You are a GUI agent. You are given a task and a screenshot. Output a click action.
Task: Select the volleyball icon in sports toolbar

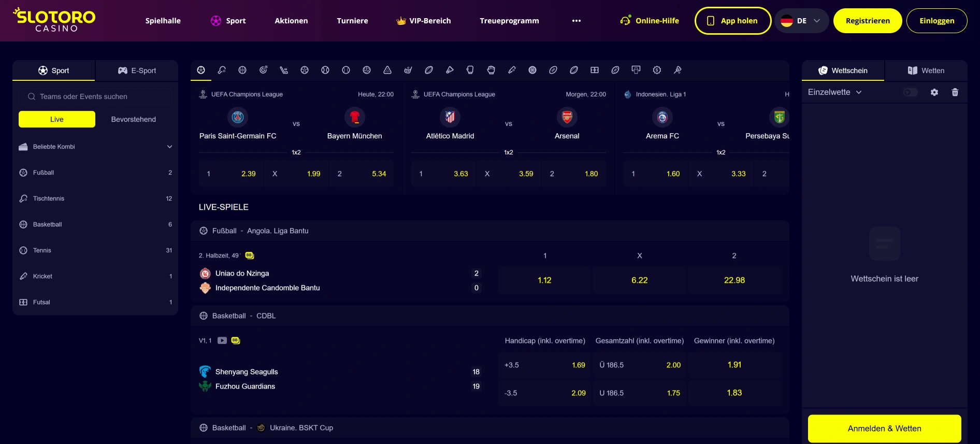click(367, 70)
